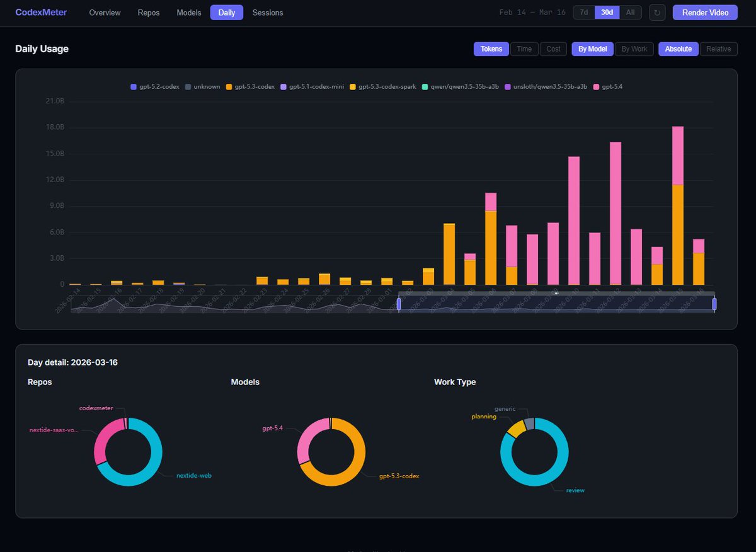This screenshot has height=552, width=756.
Task: Click the refresh icon button
Action: pos(657,13)
